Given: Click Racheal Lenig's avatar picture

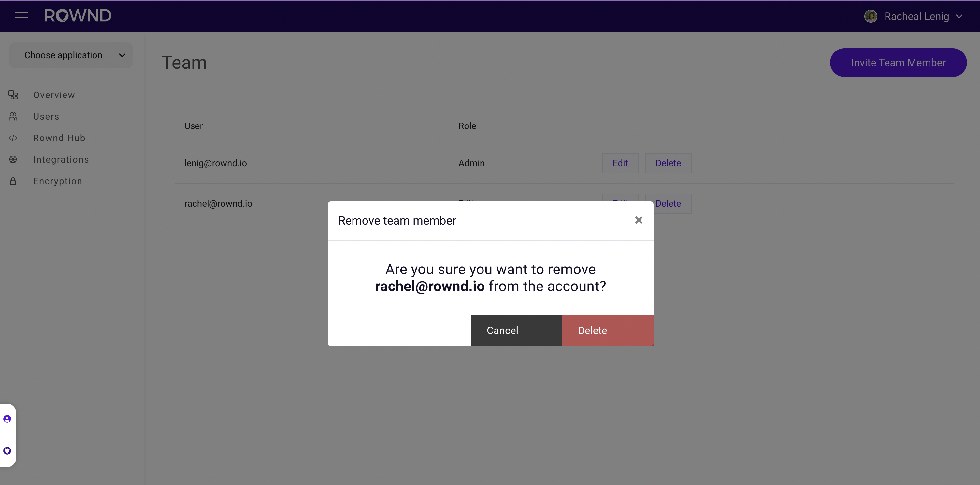Looking at the screenshot, I should 871,16.
